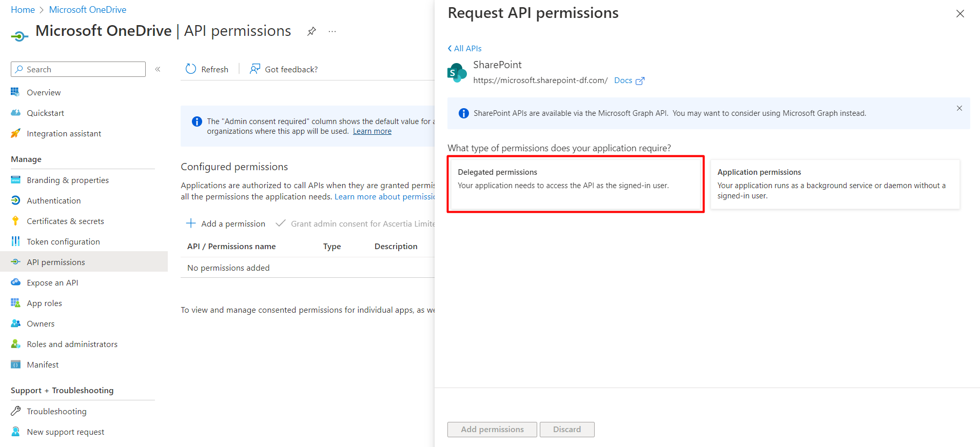The image size is (980, 447).
Task: Click the info icon in admin consent banner
Action: pos(197,121)
